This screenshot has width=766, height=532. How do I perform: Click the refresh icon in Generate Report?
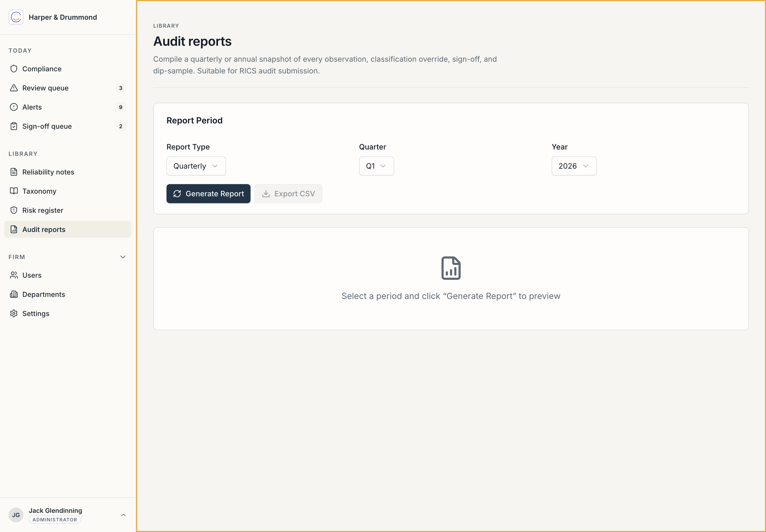click(177, 194)
